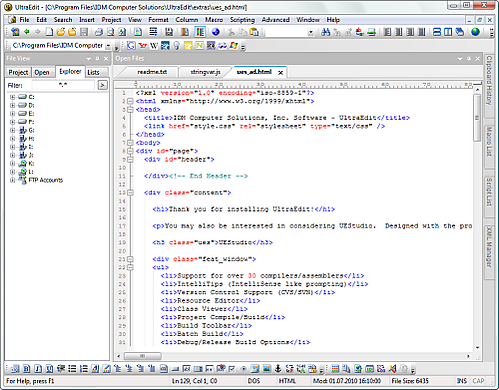Click the Save diskette icon in toolbar
The width and height of the screenshot is (499, 390).
pyautogui.click(x=84, y=32)
